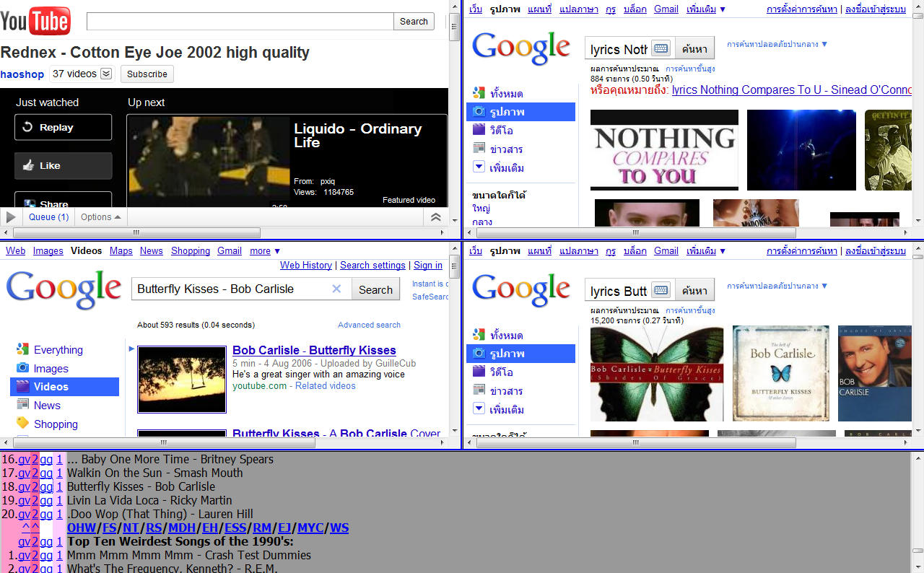The height and width of the screenshot is (573, 924).
Task: Click the keyboard icon beside the lyrics Noth search box
Action: [x=661, y=48]
